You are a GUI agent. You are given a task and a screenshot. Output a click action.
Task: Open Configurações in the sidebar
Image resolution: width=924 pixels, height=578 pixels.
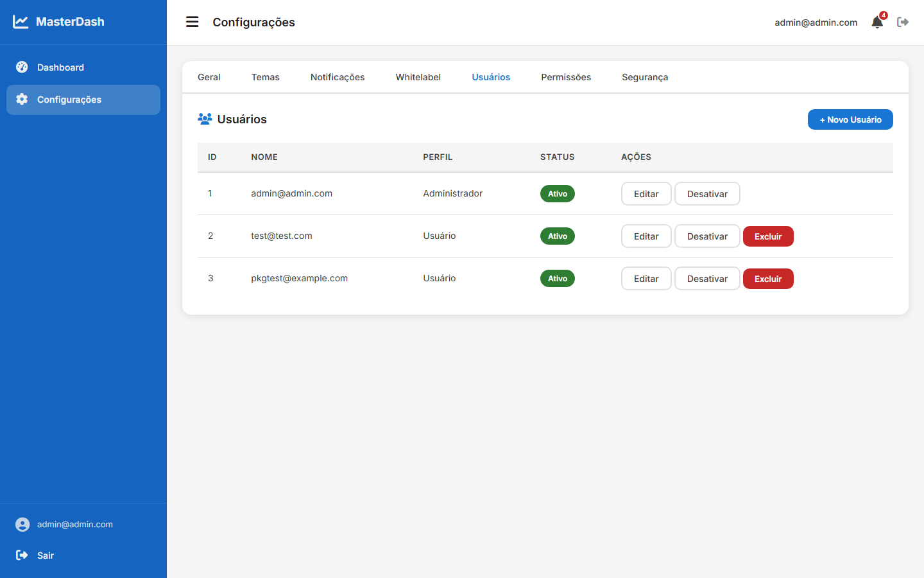point(83,100)
